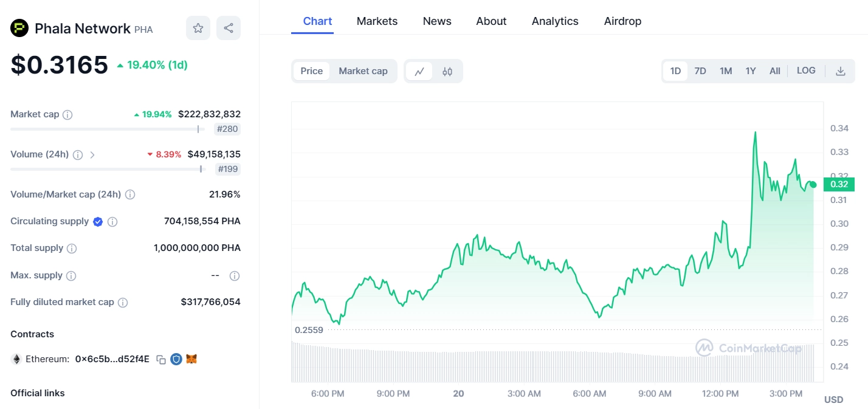Image resolution: width=868 pixels, height=409 pixels.
Task: Open Market cap info tooltip icon
Action: 67,115
